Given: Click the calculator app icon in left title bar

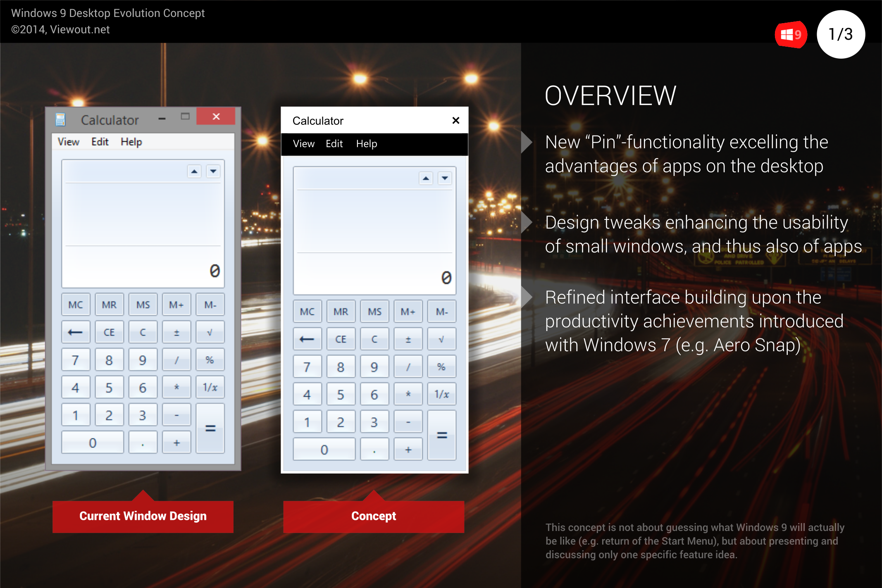Looking at the screenshot, I should tap(60, 120).
